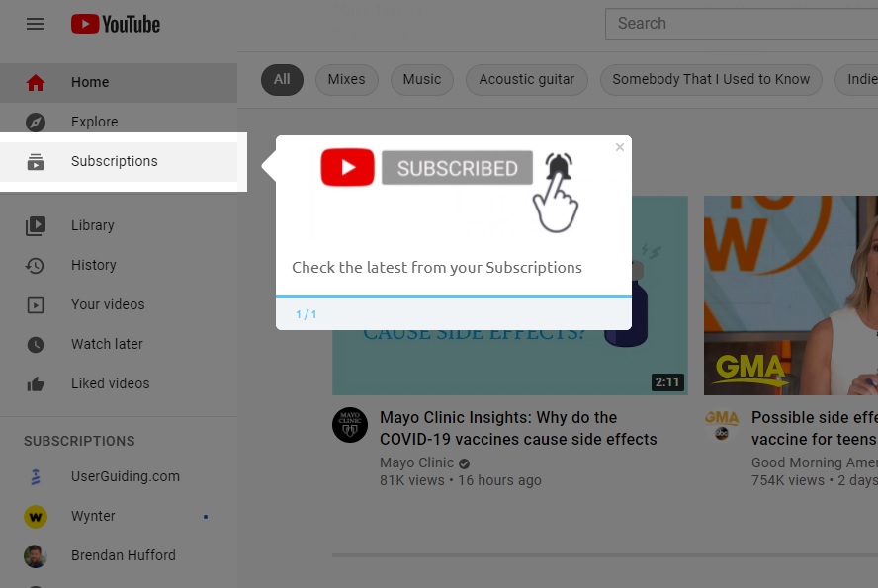Select the Mixes filter chip
This screenshot has height=588, width=878.
(x=346, y=79)
